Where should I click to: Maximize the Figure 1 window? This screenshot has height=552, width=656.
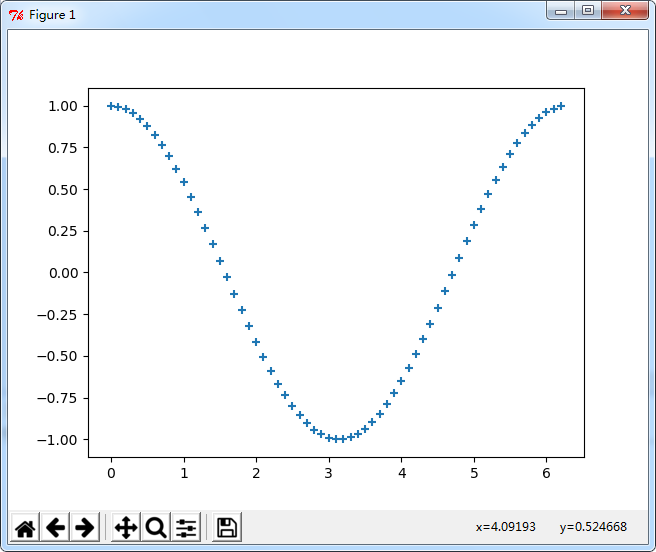588,10
